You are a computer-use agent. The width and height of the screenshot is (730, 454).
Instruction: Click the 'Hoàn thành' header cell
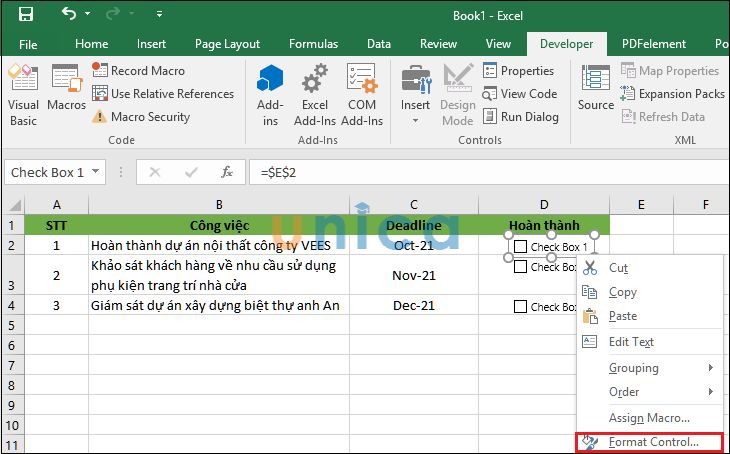click(544, 225)
